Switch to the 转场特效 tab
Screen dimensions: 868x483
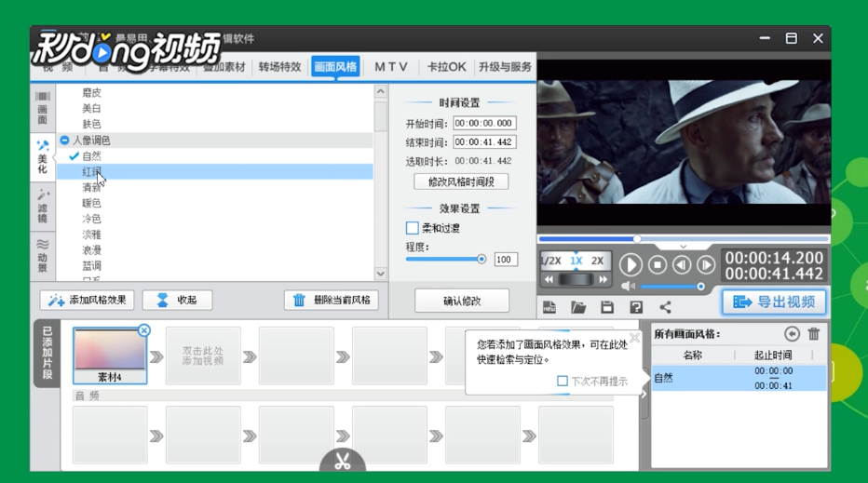tap(279, 67)
